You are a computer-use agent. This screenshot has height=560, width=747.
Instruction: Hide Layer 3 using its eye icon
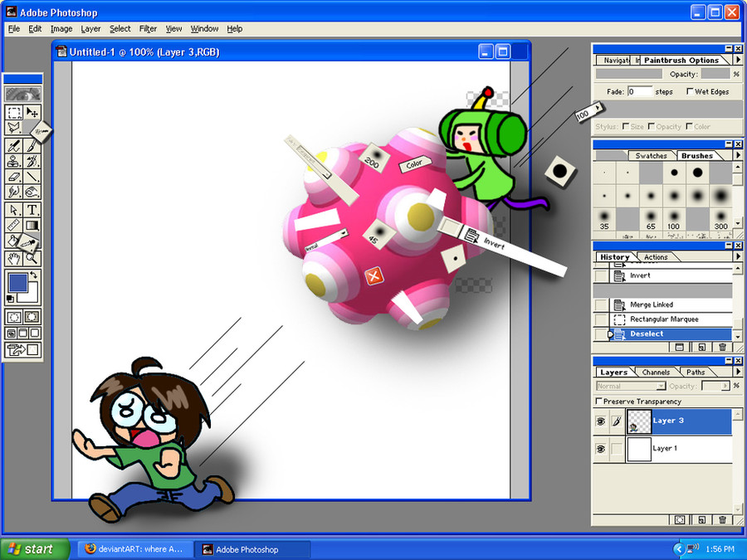(601, 421)
